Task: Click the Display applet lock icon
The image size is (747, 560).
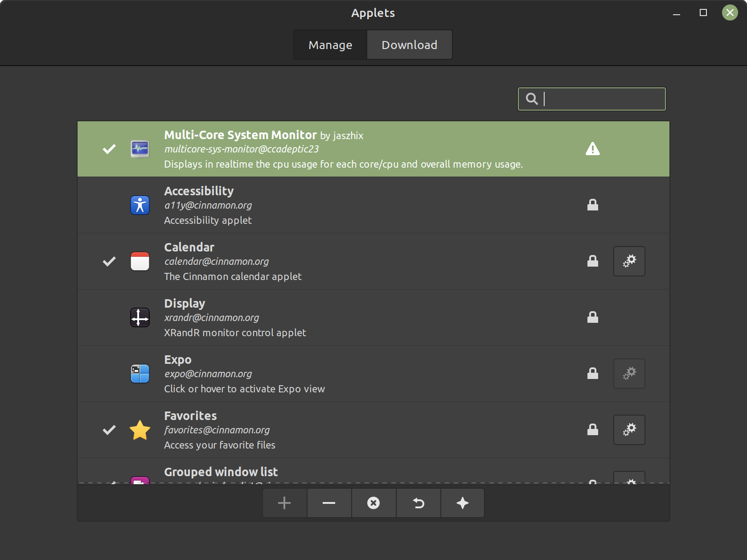Action: click(x=592, y=317)
